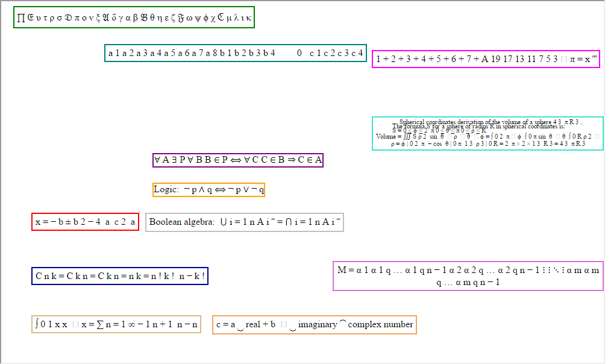
Task: Click the teal alphanumeric sequence box at top
Action: [x=236, y=53]
